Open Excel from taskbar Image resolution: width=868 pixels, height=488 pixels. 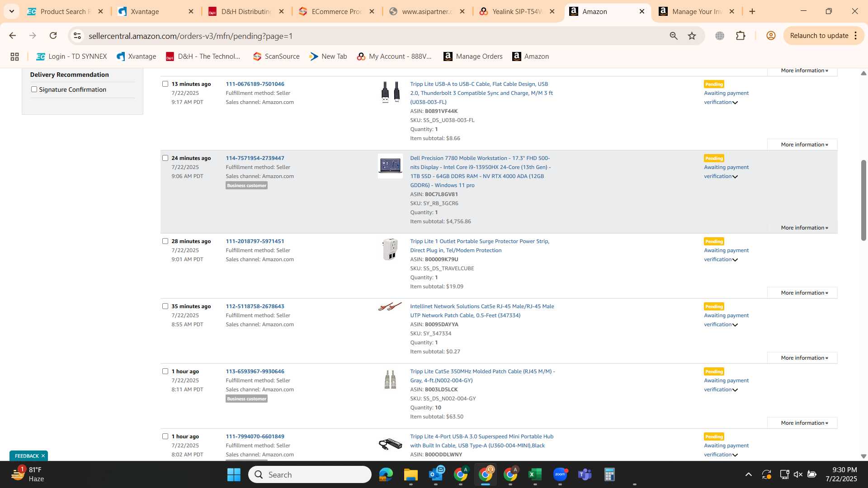(x=535, y=474)
